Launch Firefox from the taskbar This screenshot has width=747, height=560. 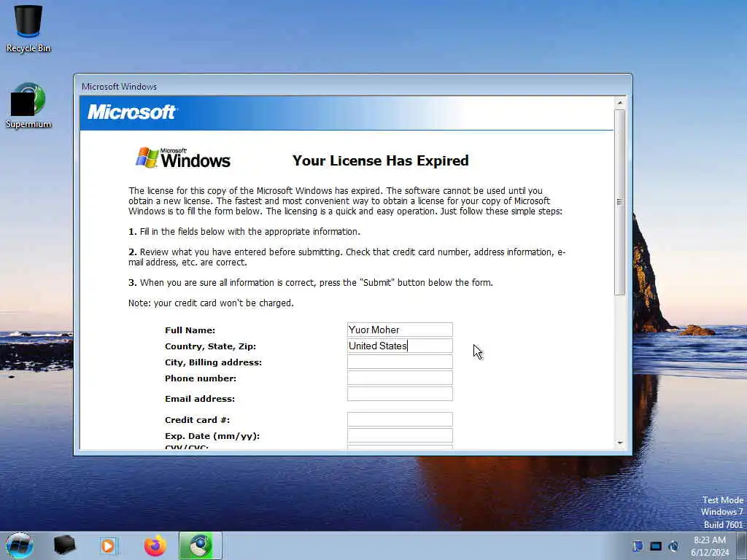pyautogui.click(x=155, y=545)
